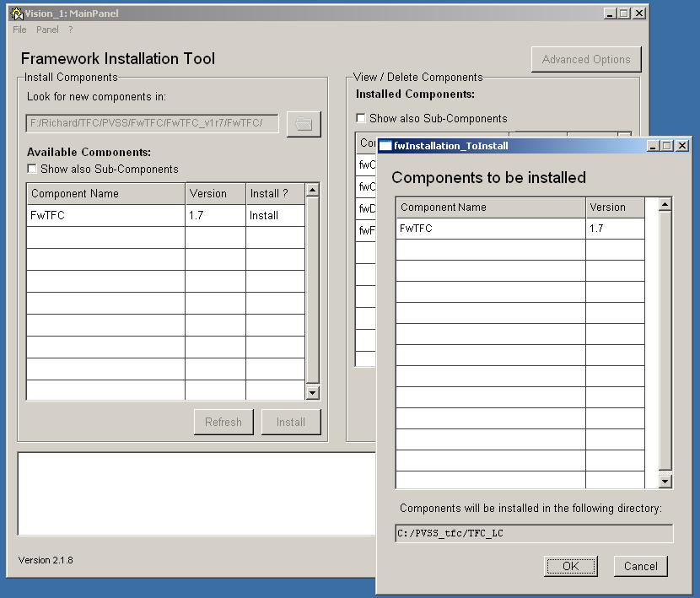Click Version header in install dialog table

tap(615, 207)
